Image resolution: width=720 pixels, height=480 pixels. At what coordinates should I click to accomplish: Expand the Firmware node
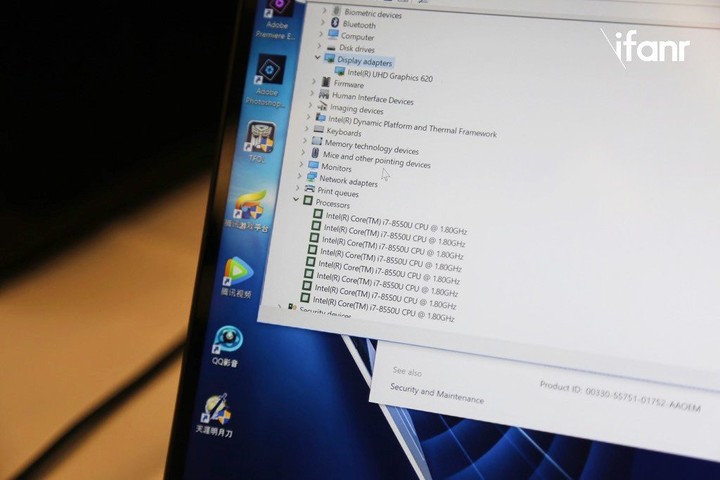point(314,81)
